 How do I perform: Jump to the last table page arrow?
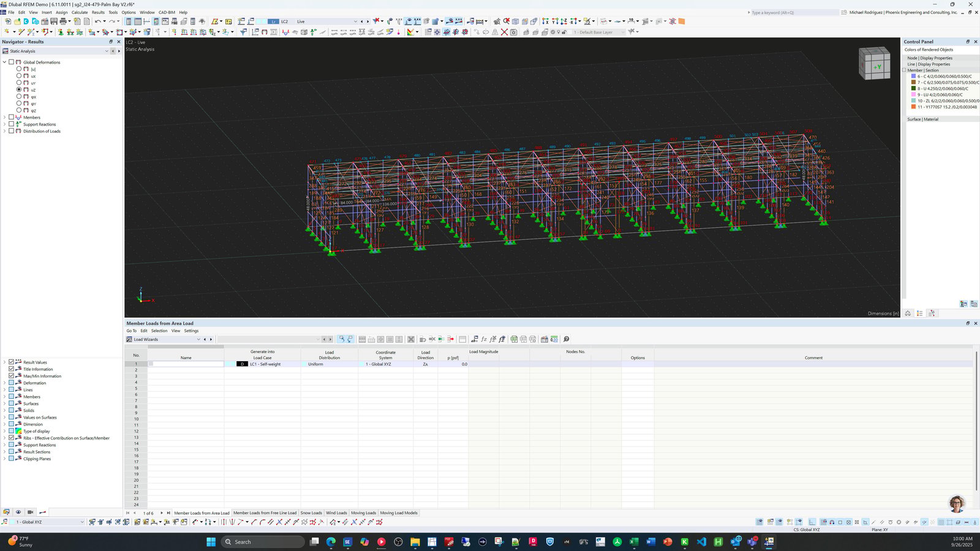pyautogui.click(x=168, y=513)
